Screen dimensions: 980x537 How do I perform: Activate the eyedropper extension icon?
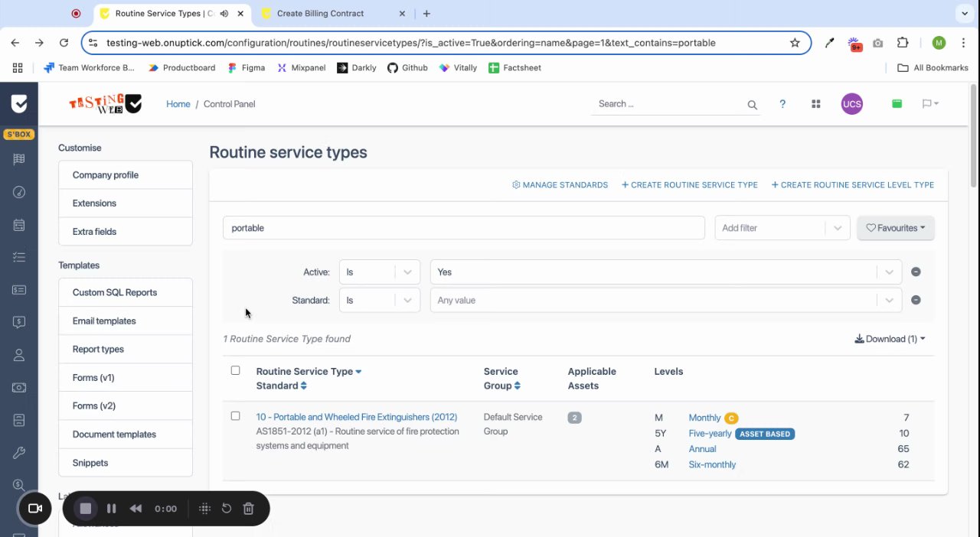829,43
